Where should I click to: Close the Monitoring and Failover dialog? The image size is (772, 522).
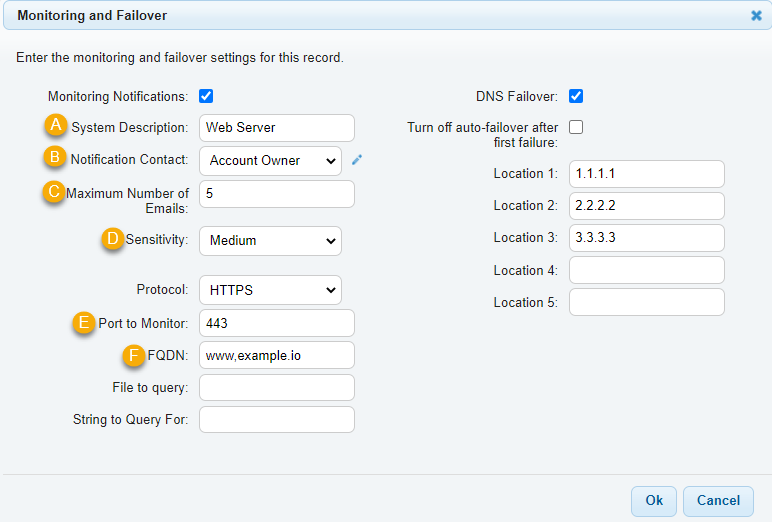[x=756, y=16]
